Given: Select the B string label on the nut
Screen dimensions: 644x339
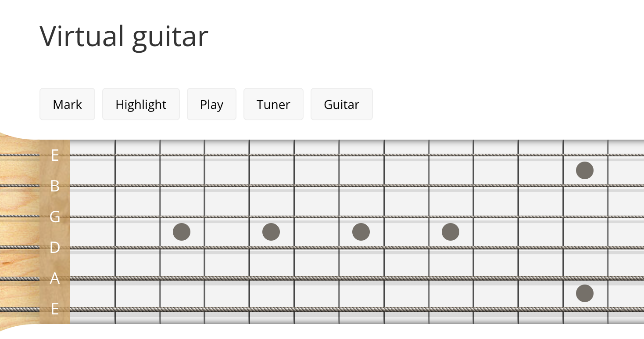Looking at the screenshot, I should [55, 186].
